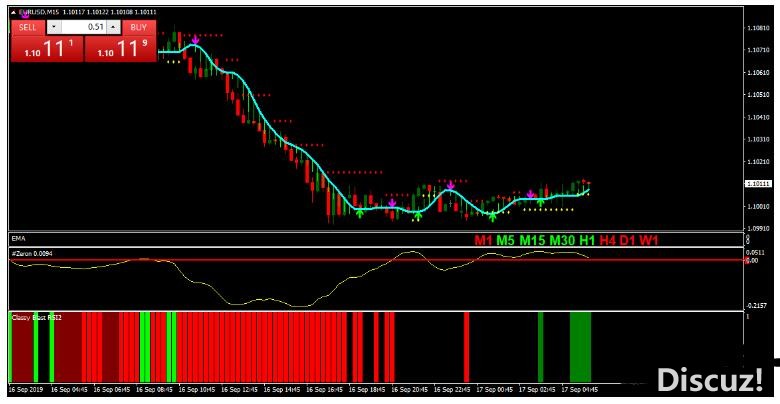Click the 1.10510 price axis label
780x404 pixels.
point(758,95)
